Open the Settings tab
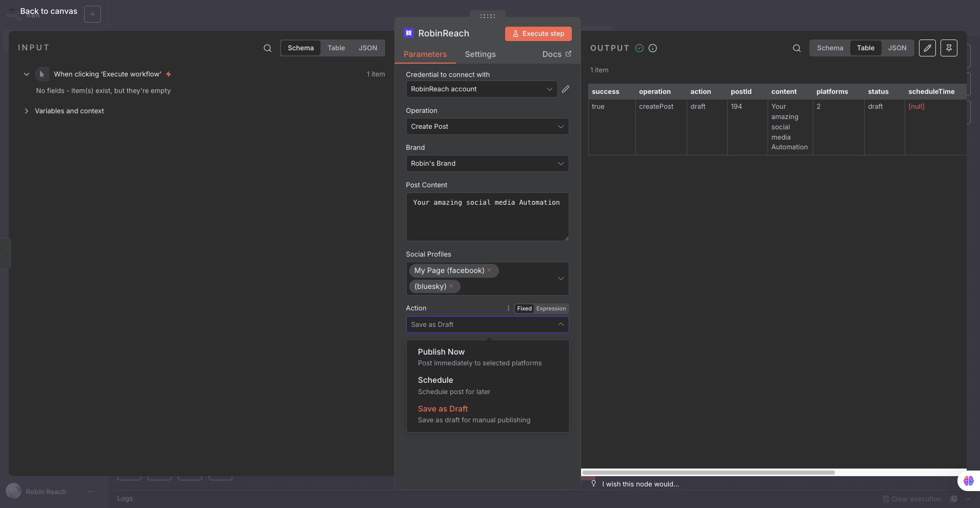This screenshot has width=980, height=508. [481, 54]
